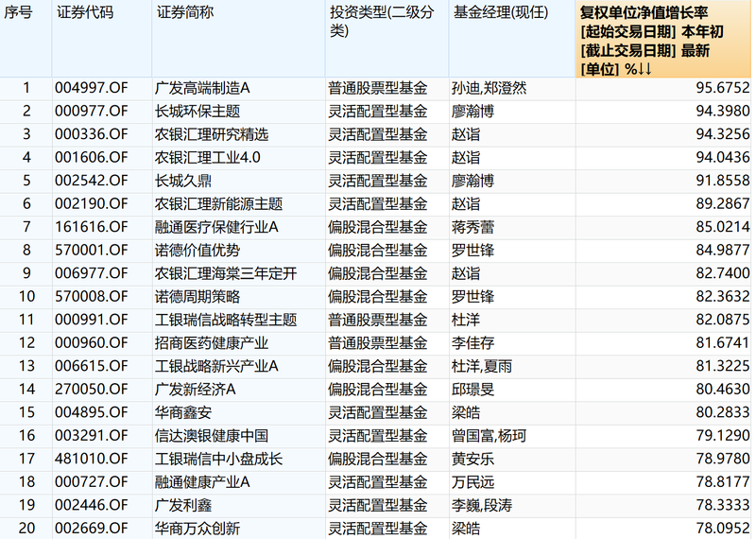
Task: Select fund name 广发高端制造A
Action: (202, 88)
